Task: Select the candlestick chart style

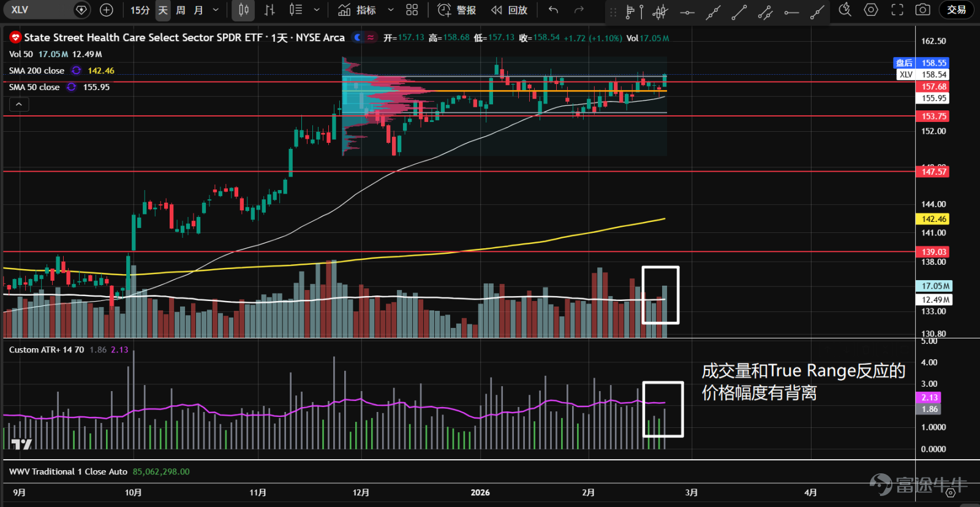Action: 243,10
